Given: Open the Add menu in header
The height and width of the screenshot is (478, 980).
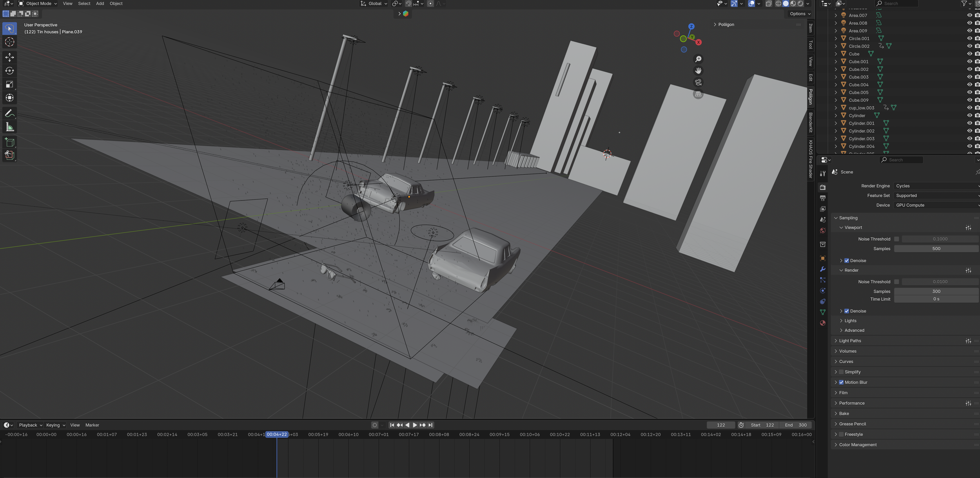Looking at the screenshot, I should 100,4.
